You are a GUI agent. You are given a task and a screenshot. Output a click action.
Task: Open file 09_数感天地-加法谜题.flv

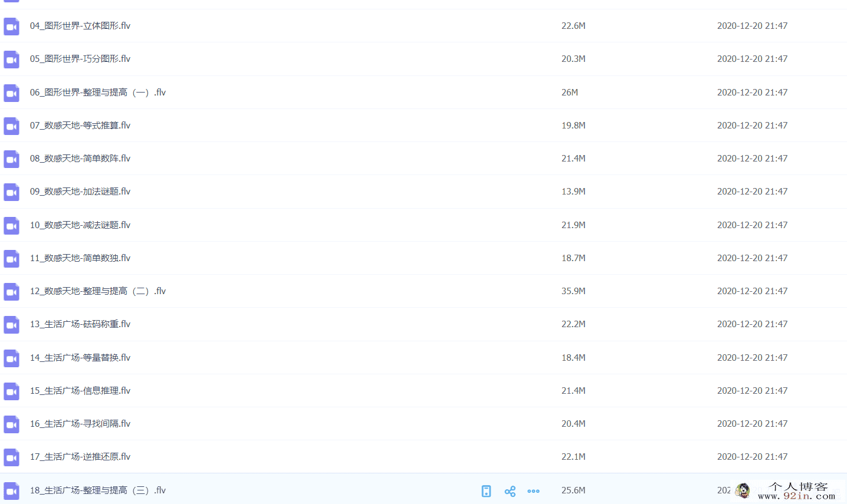click(x=80, y=192)
